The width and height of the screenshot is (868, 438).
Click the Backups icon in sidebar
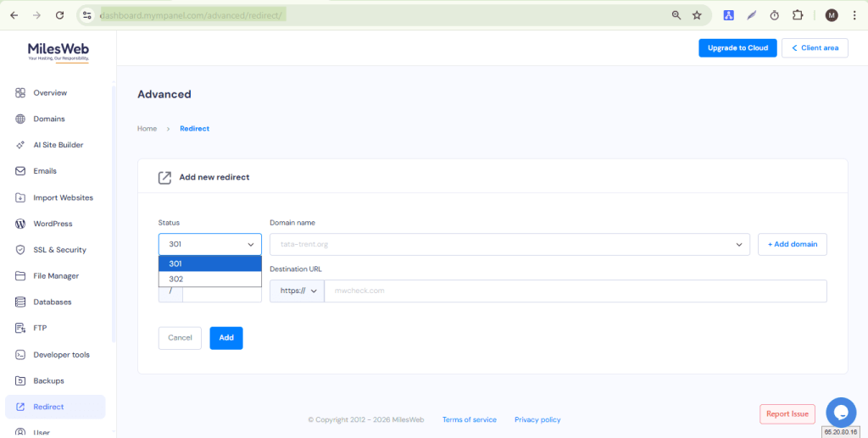pos(20,380)
